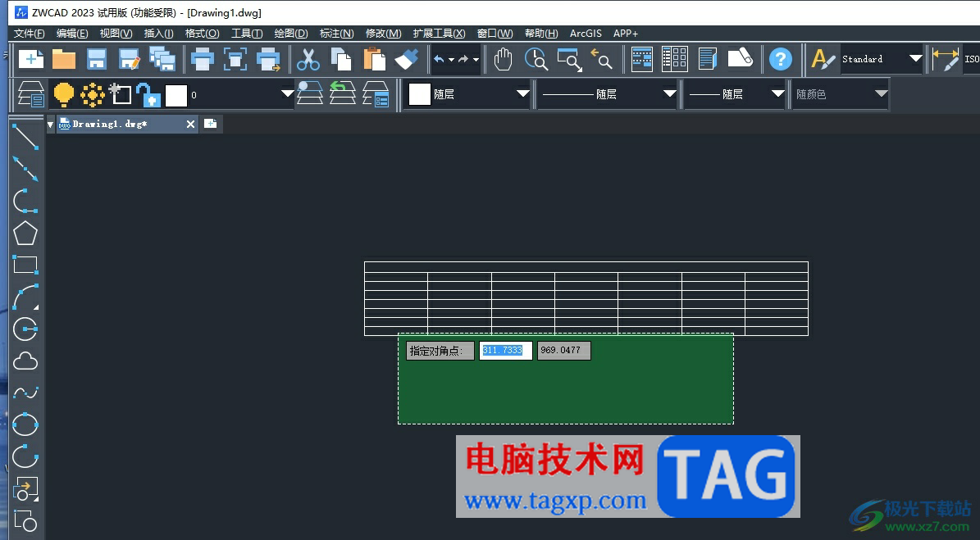Click the Paste clipboard icon
Screen dimensions: 980x540
[374, 59]
